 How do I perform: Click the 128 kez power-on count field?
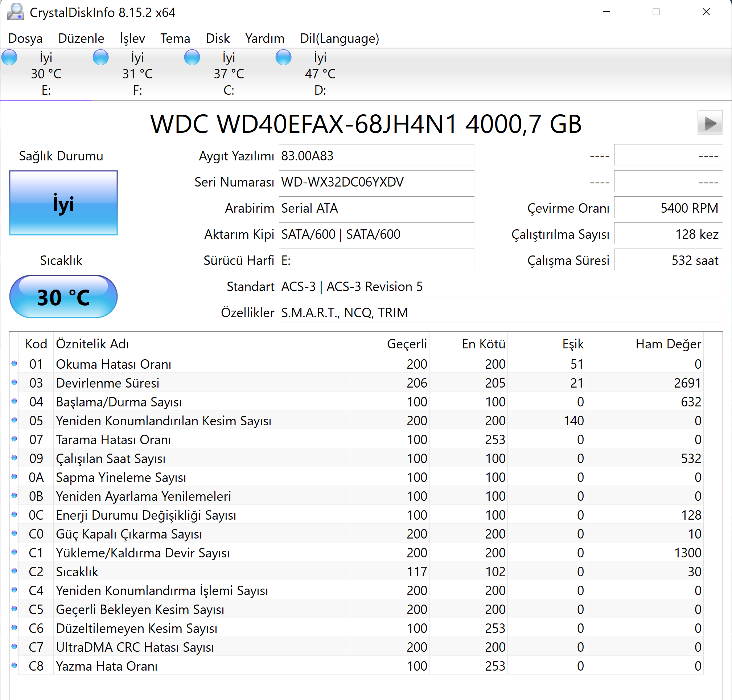click(668, 234)
